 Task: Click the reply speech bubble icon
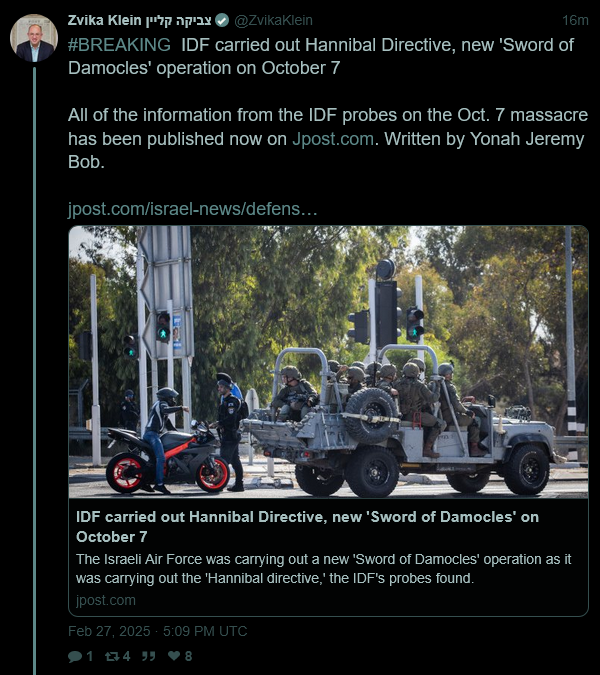75,656
